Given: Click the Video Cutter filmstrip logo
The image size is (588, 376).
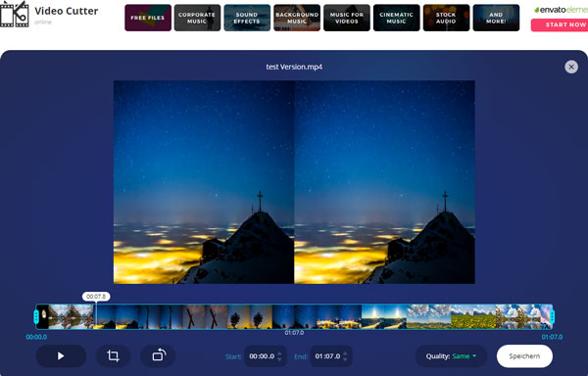Looking at the screenshot, I should (x=15, y=15).
